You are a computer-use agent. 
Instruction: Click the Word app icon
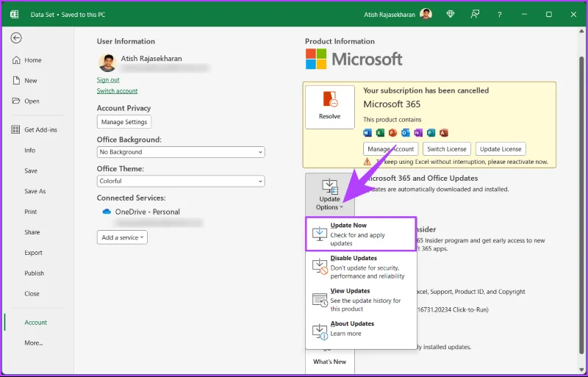(x=367, y=133)
